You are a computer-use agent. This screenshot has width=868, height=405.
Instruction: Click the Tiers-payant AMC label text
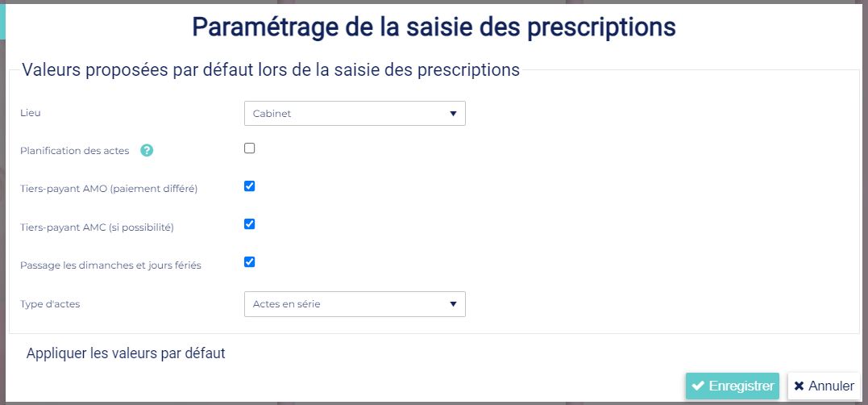tap(97, 228)
